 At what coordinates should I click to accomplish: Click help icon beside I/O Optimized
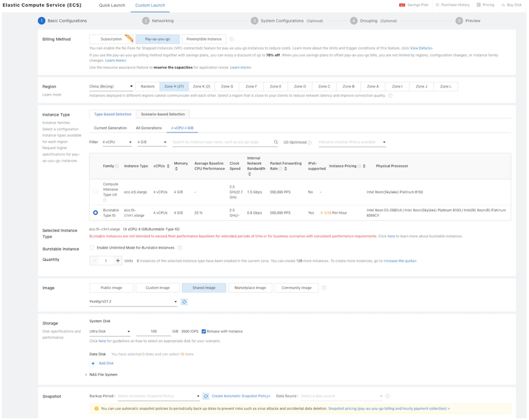point(309,142)
